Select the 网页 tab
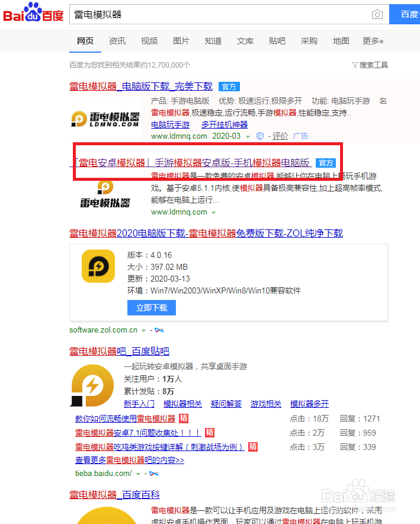 coord(85,41)
